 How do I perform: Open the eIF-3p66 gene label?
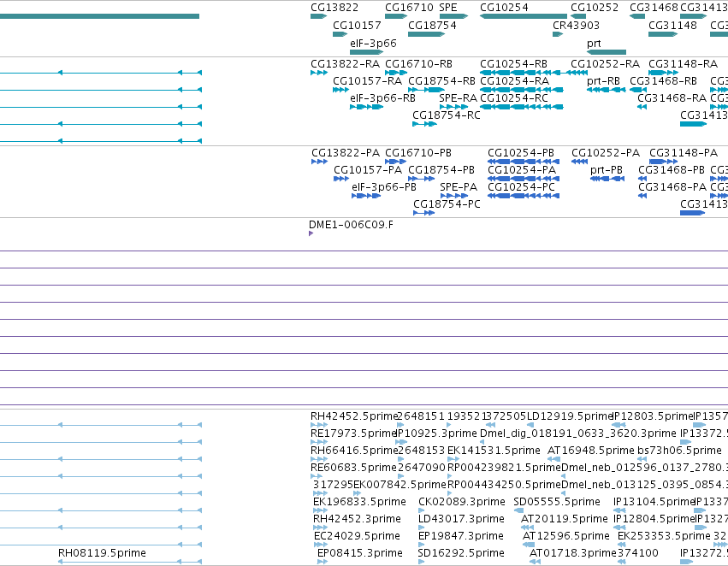point(373,44)
